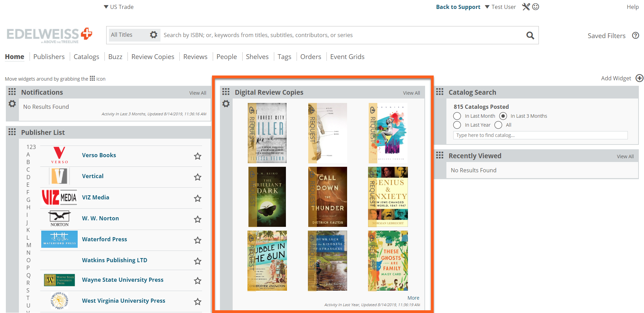Click View All in Notifications
Image resolution: width=644 pixels, height=313 pixels.
click(x=198, y=93)
